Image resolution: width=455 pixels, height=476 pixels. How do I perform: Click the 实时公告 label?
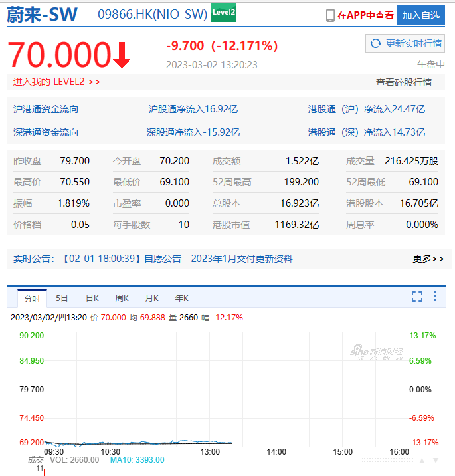34,259
